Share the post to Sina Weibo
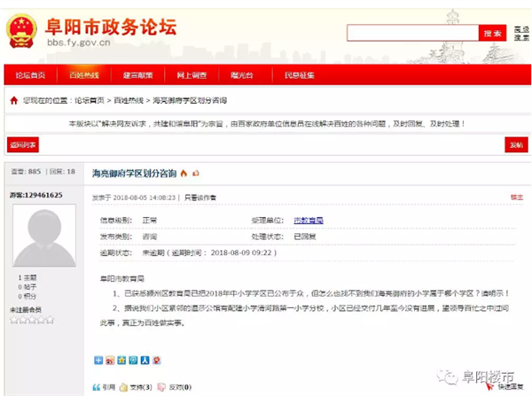The height and width of the screenshot is (396, 532). (x=110, y=361)
